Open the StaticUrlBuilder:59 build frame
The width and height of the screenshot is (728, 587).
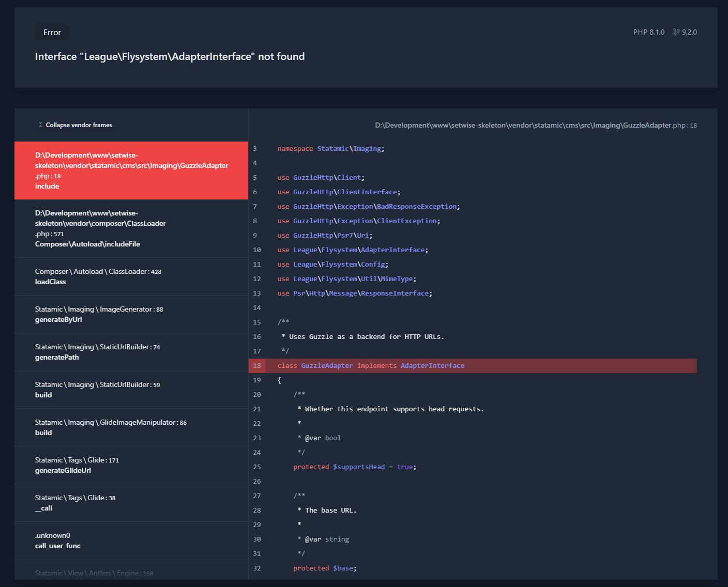click(x=131, y=389)
